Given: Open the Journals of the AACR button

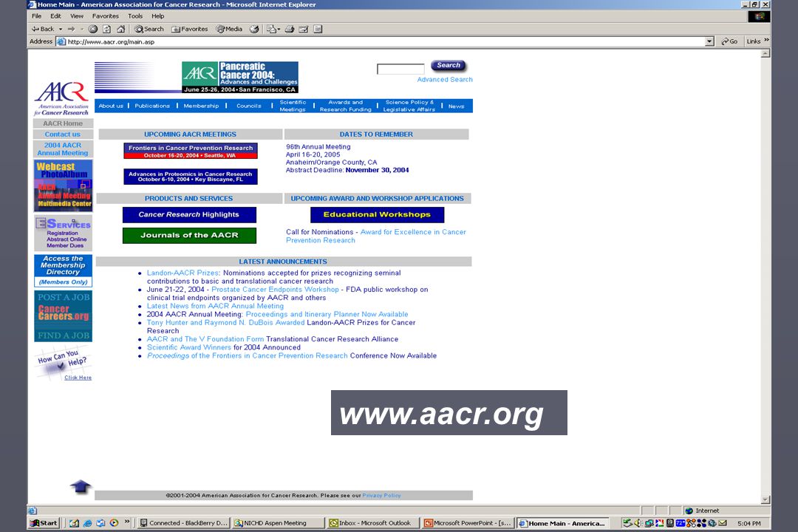Looking at the screenshot, I should pyautogui.click(x=189, y=235).
